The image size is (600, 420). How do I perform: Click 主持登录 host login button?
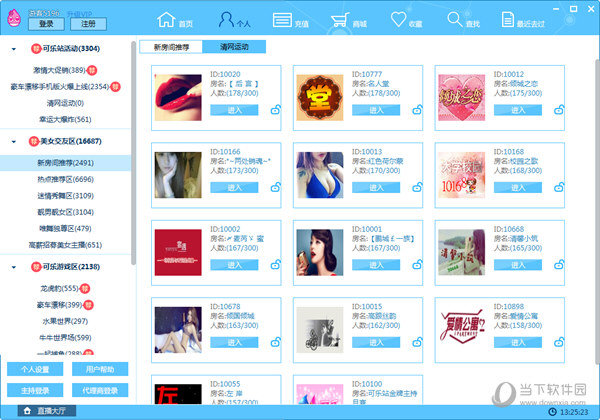[x=35, y=390]
